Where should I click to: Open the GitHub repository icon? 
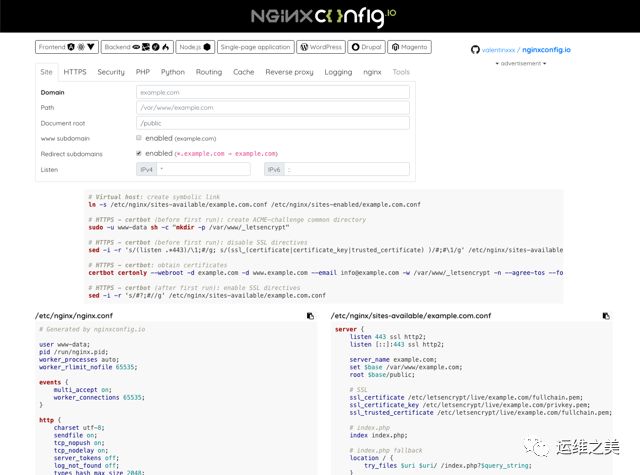click(475, 49)
